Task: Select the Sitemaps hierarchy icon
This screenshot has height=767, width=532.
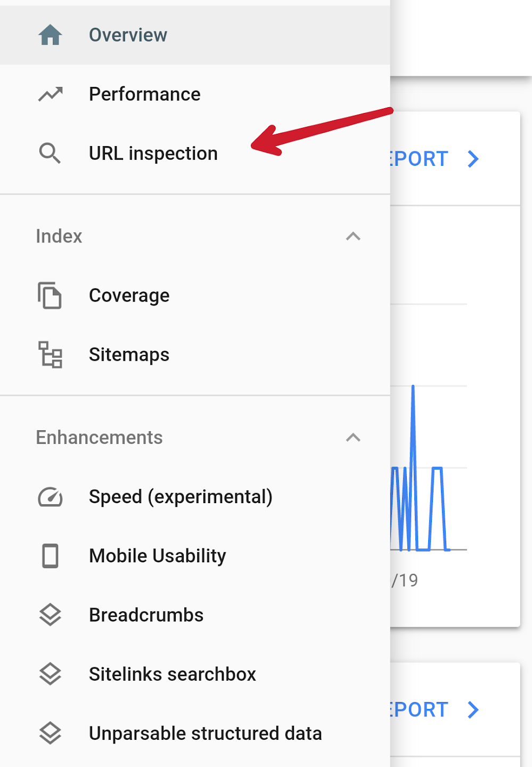Action: pos(50,354)
